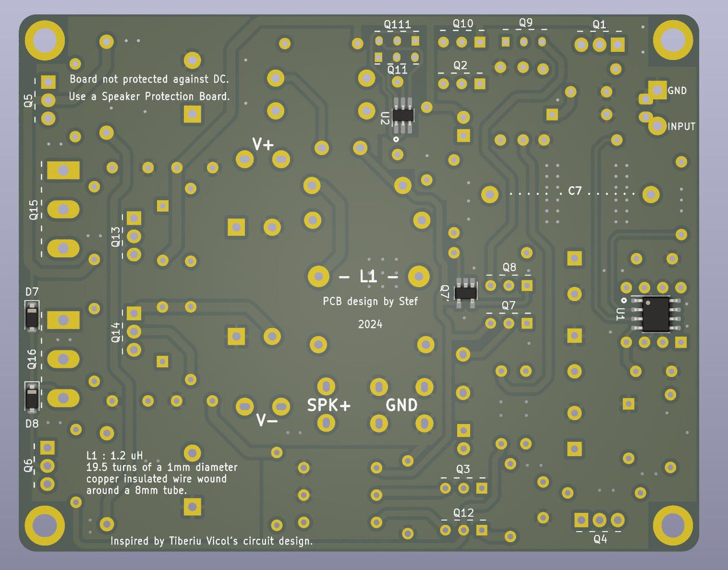Select the D8 diode label
Screen dimensions: 728x570
click(x=32, y=424)
